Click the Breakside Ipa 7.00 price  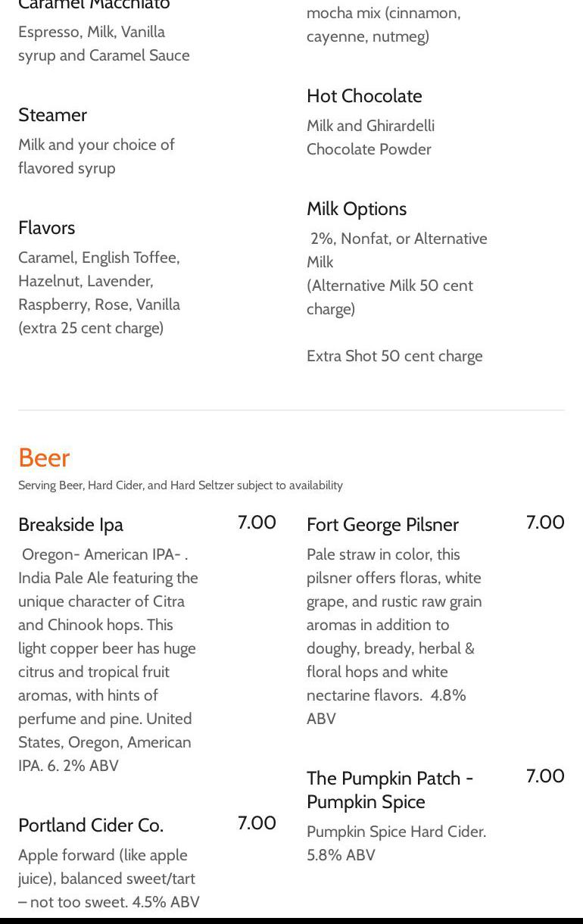pos(257,523)
